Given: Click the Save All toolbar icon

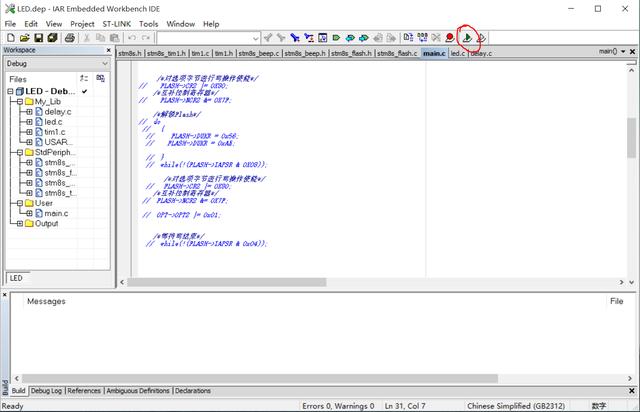Looking at the screenshot, I should [52, 38].
